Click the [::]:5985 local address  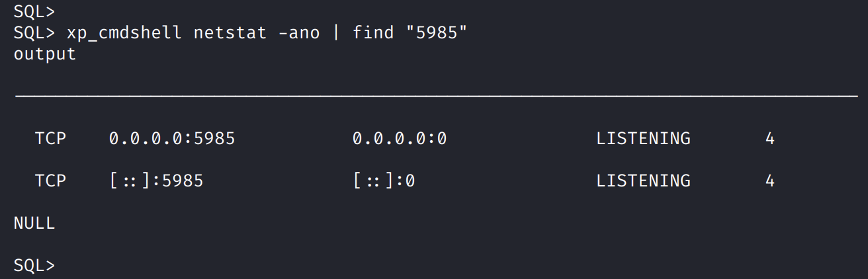(x=156, y=180)
